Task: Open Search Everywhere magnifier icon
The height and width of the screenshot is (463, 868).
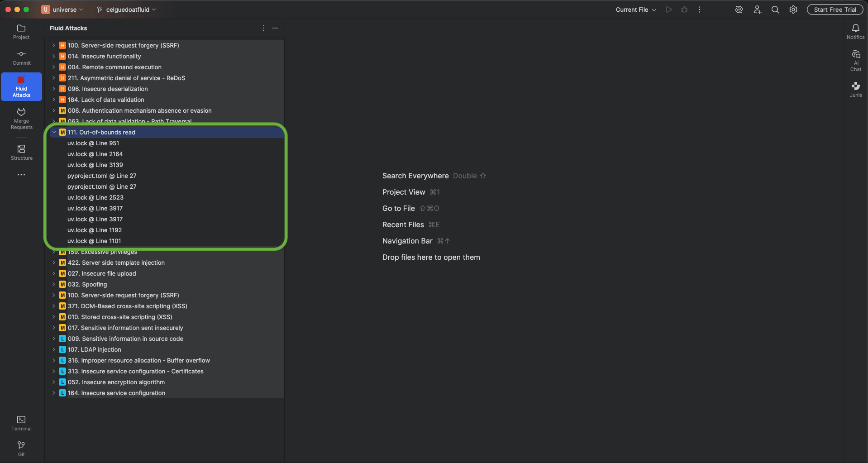Action: 775,10
